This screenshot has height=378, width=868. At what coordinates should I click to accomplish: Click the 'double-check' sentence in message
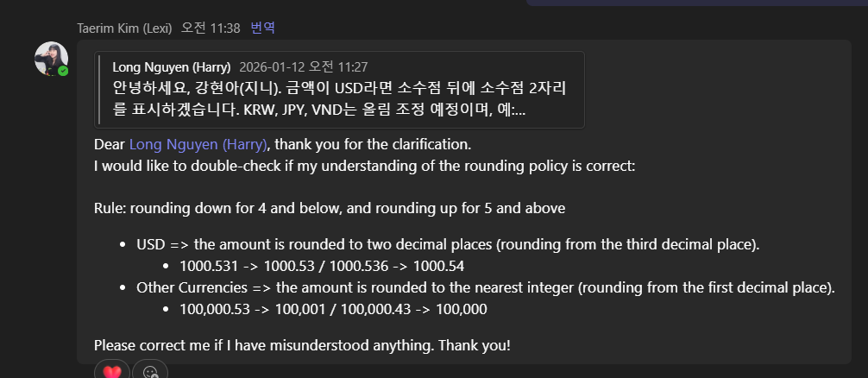click(x=363, y=165)
